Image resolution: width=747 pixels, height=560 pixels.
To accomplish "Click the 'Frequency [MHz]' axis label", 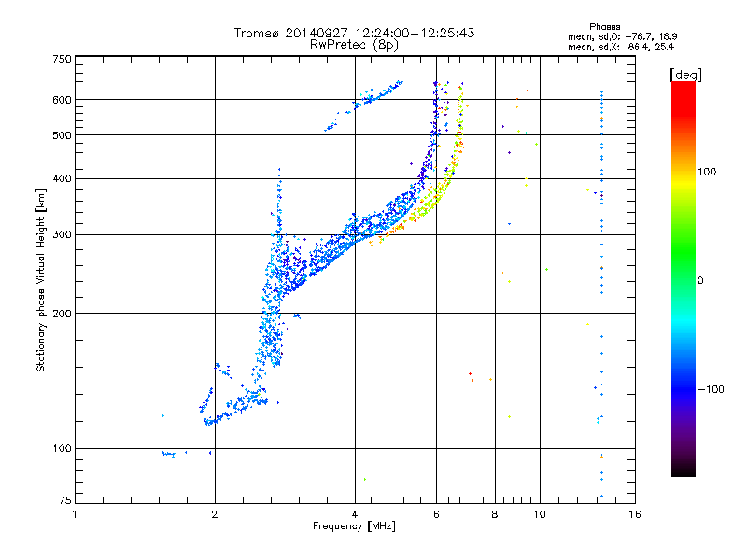I will coord(354,526).
